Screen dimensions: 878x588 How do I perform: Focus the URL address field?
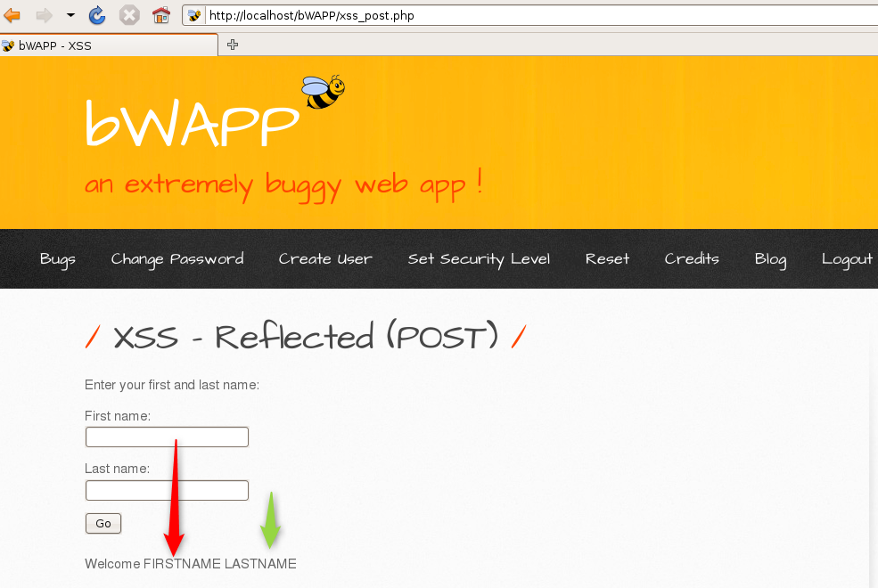[535, 15]
